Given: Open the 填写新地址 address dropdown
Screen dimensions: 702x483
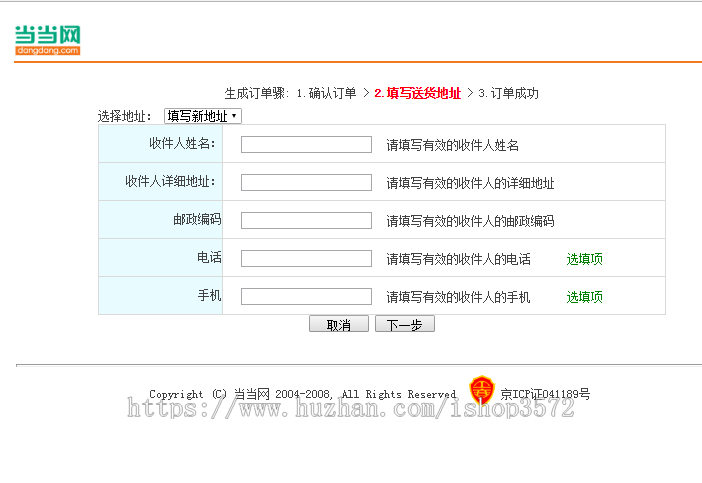Looking at the screenshot, I should point(203,116).
